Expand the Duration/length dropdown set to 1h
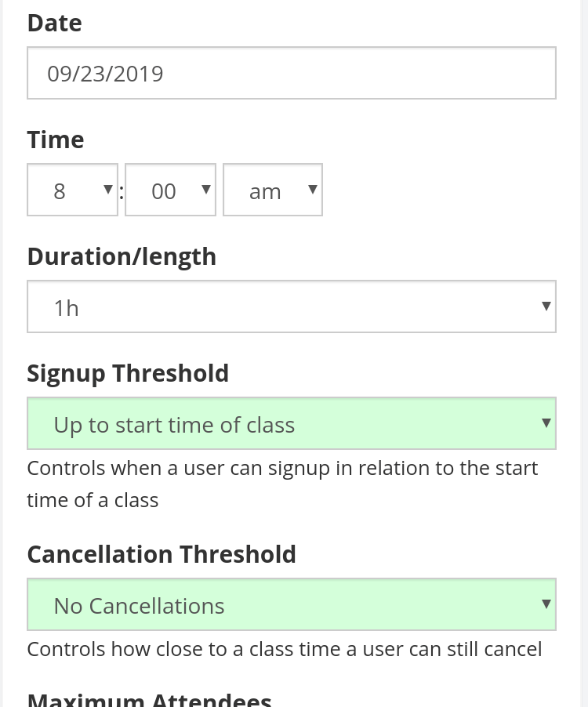This screenshot has width=588, height=707. [x=291, y=306]
